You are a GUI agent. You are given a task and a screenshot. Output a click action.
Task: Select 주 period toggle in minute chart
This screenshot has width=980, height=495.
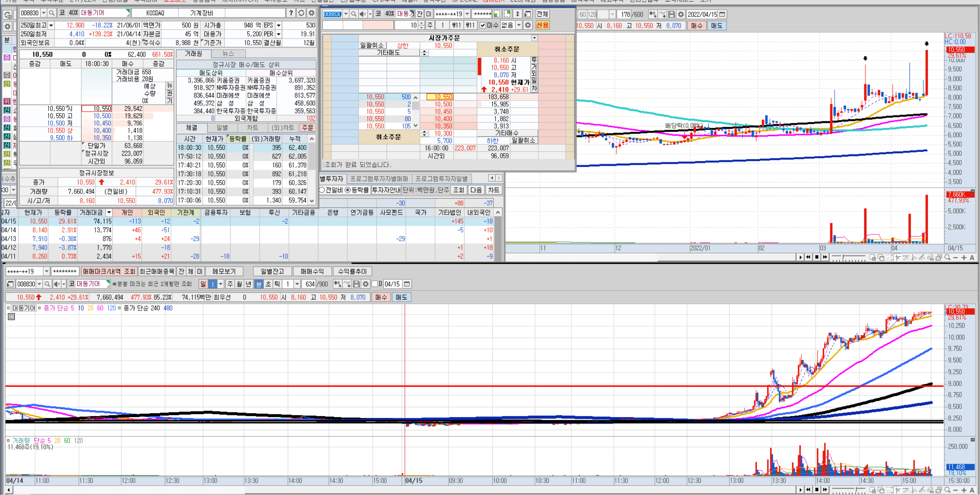[x=230, y=284]
